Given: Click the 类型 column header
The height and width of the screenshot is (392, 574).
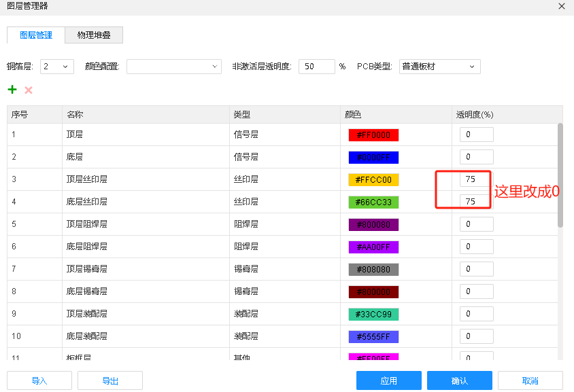Looking at the screenshot, I should click(x=285, y=114).
